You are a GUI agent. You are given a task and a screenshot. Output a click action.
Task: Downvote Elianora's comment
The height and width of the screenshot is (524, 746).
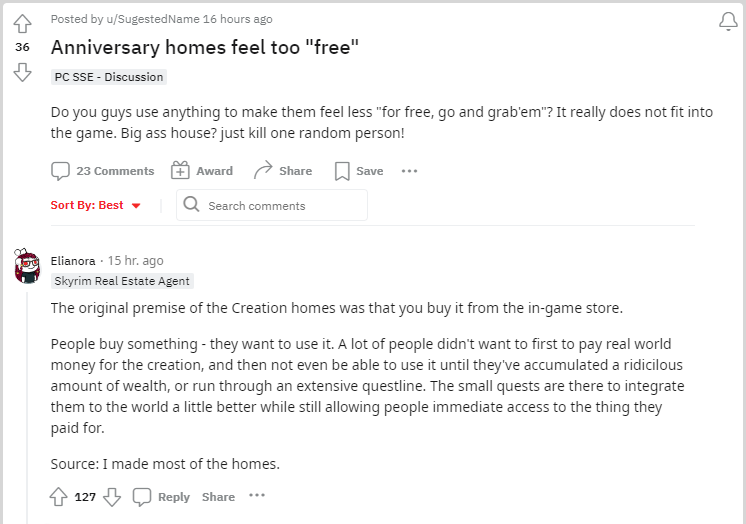112,496
